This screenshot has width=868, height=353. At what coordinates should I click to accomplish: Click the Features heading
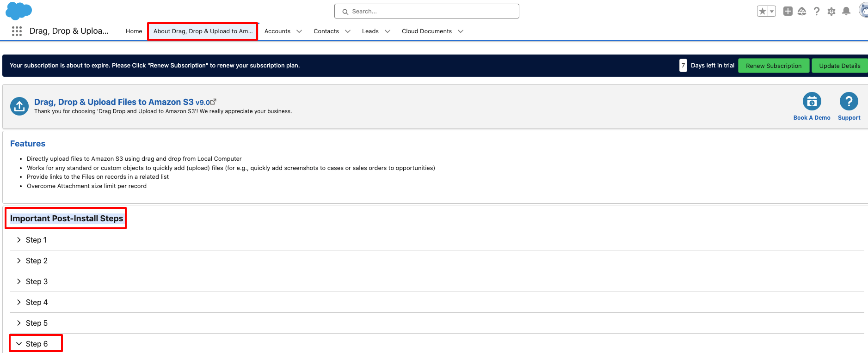click(x=28, y=144)
